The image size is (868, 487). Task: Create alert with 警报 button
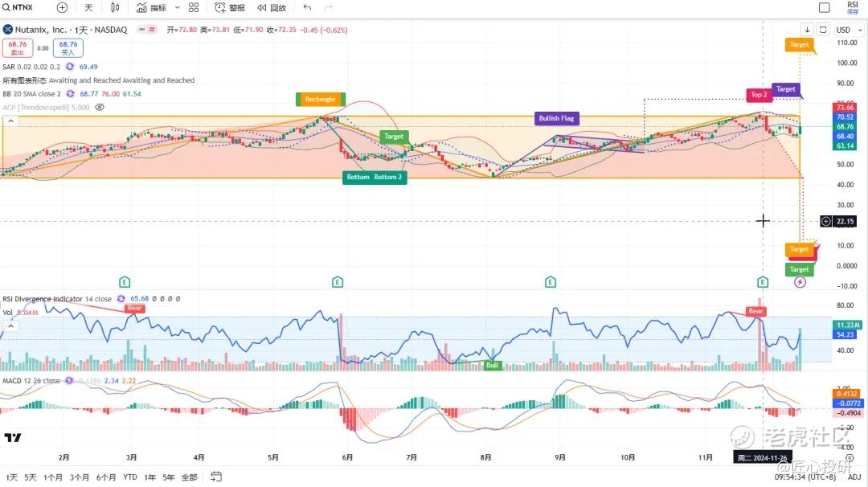[230, 8]
